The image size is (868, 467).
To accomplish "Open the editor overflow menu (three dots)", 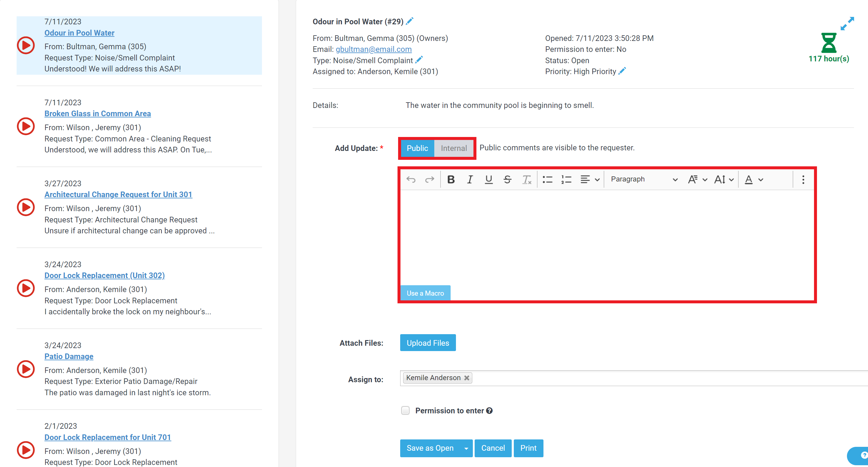I will pos(803,179).
